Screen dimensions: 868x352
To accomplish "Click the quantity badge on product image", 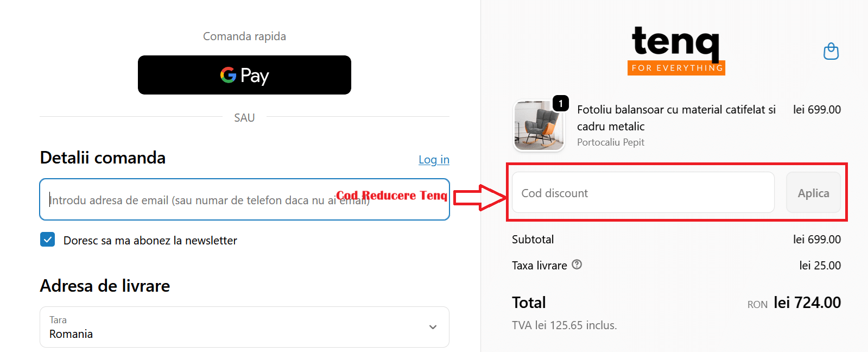I will (560, 103).
